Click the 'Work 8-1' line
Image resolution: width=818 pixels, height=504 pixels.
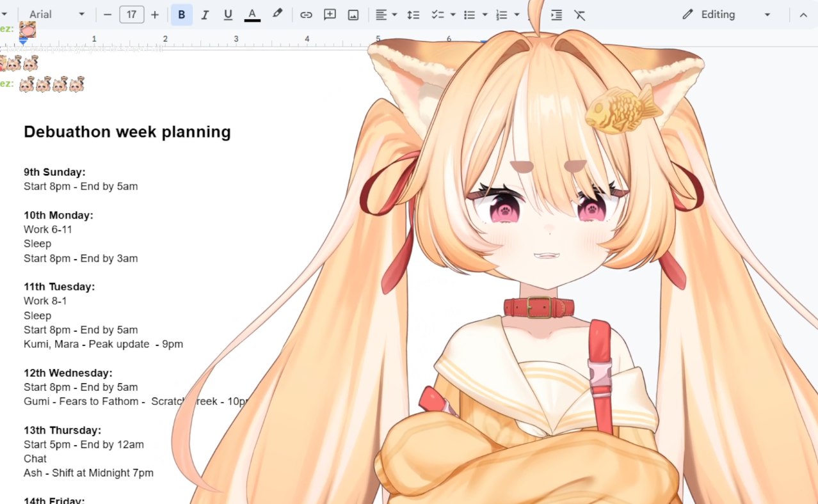point(45,301)
